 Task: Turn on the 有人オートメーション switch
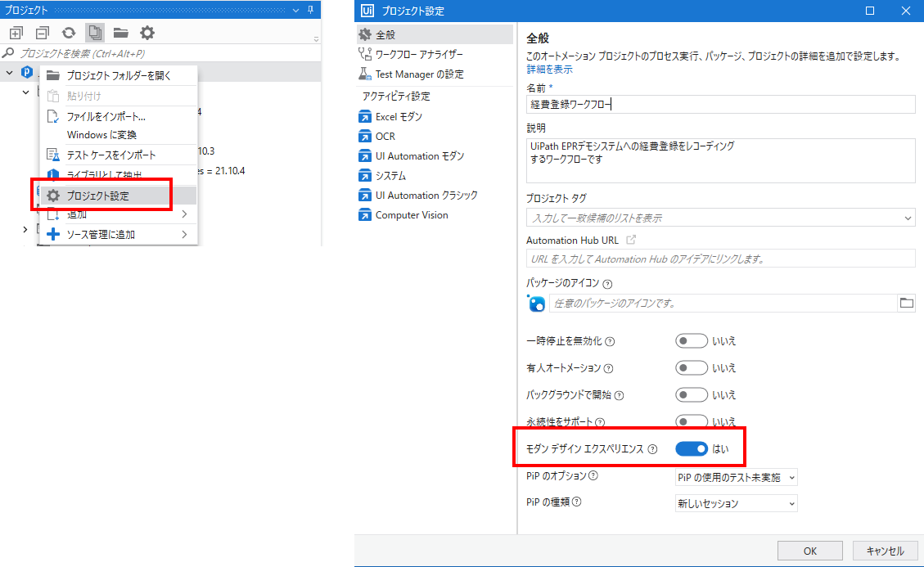[692, 368]
